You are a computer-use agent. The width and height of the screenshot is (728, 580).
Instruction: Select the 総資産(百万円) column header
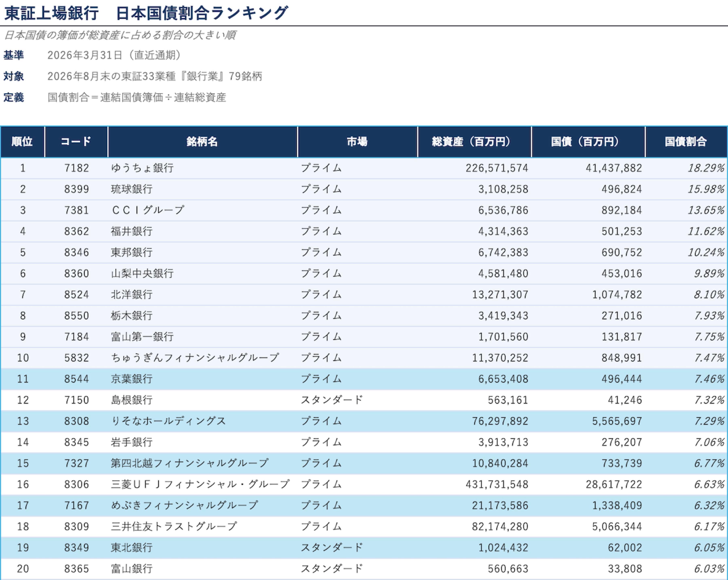point(474,142)
